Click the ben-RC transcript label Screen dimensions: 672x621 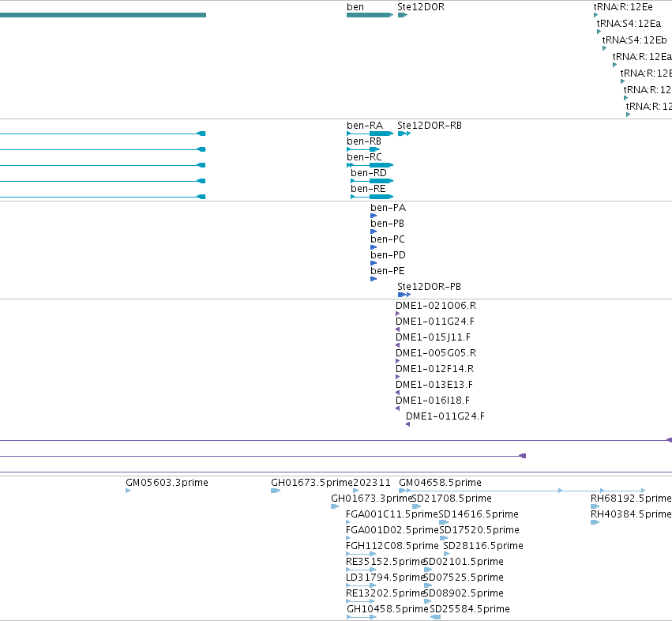coord(364,157)
